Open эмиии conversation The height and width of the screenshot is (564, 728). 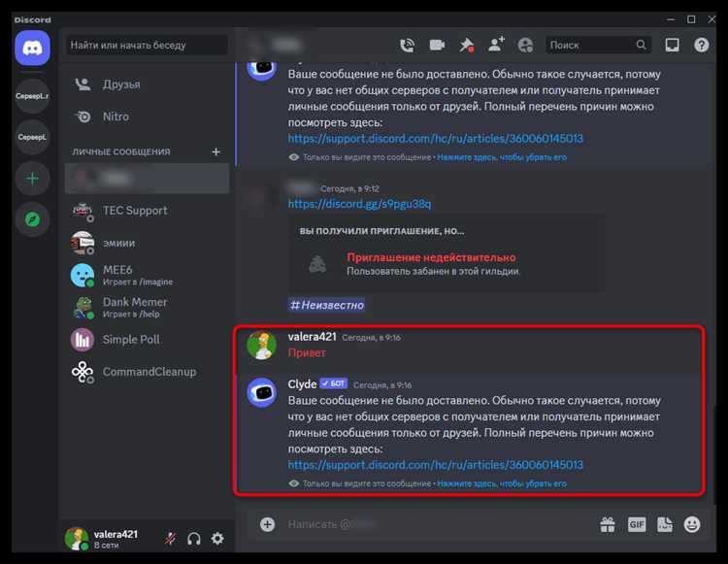tap(148, 244)
